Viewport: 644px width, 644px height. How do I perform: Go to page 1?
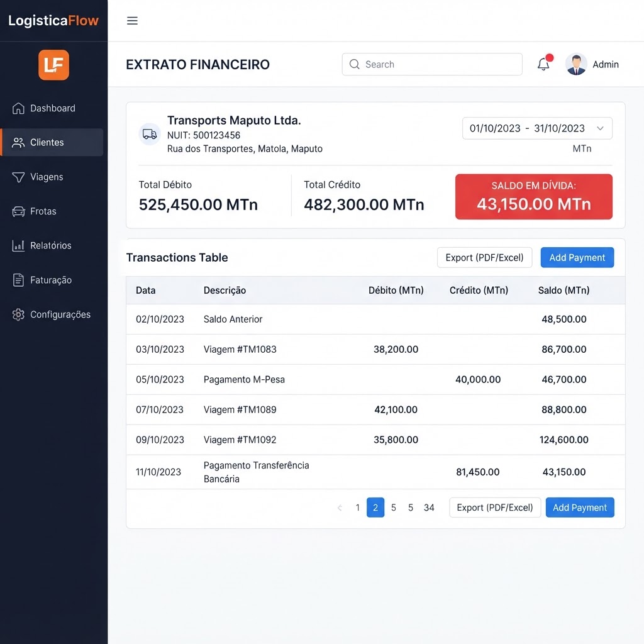pos(358,508)
